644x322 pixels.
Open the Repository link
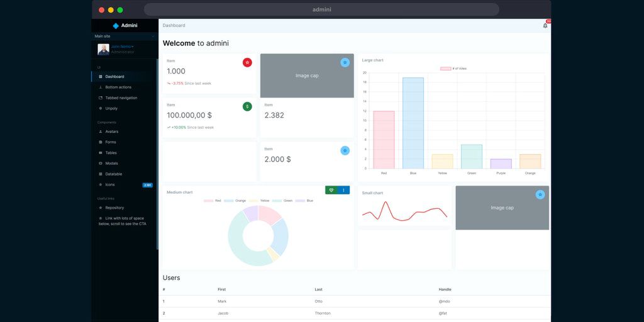click(x=114, y=208)
